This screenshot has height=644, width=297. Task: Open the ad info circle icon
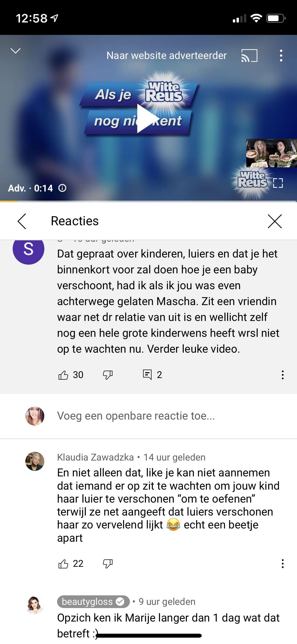point(62,188)
